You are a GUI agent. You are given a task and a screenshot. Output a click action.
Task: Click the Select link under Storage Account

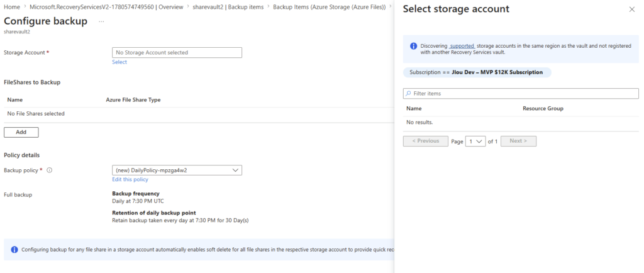[x=119, y=62]
